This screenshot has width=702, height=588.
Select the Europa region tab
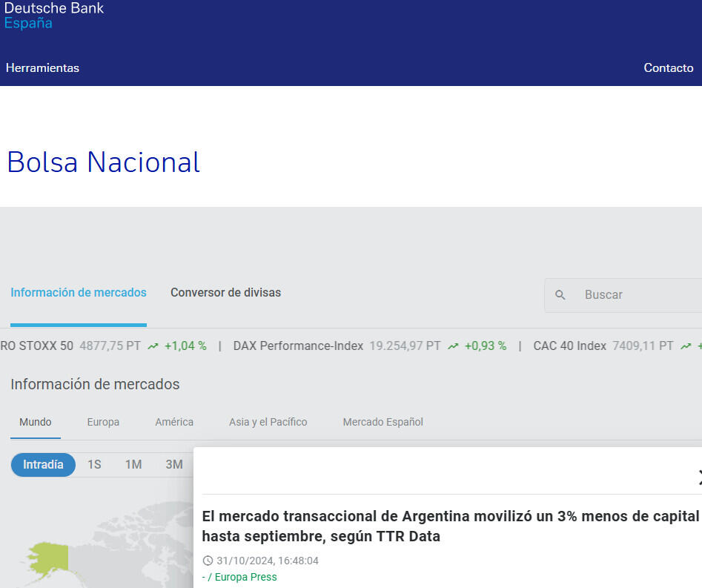(103, 422)
